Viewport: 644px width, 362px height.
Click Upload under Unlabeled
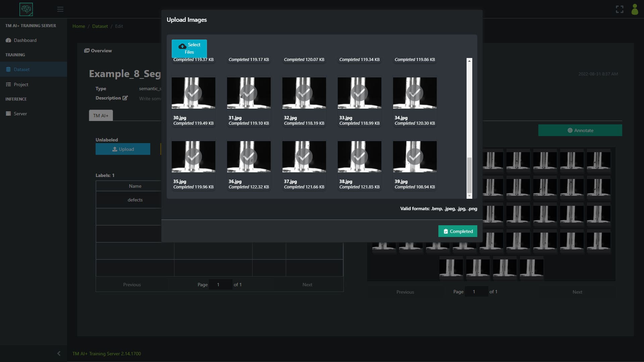[123, 149]
